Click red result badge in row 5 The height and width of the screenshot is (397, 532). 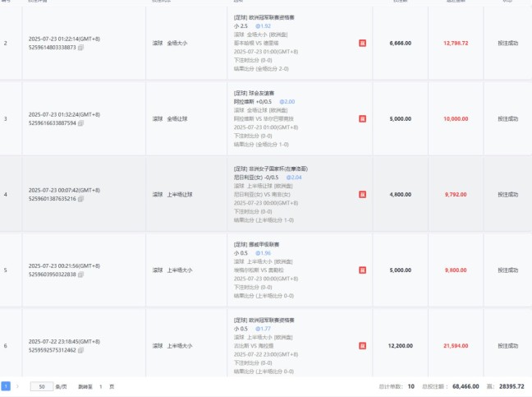click(x=362, y=270)
